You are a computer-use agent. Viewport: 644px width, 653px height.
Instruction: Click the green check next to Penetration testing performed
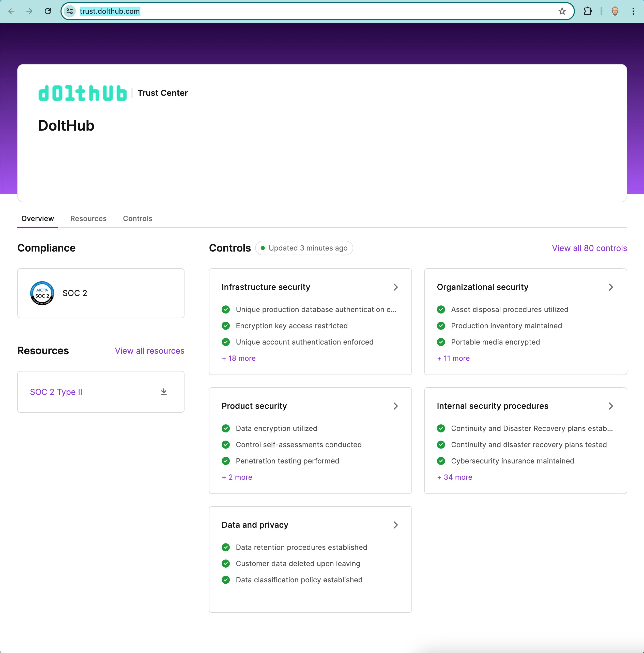coord(226,461)
